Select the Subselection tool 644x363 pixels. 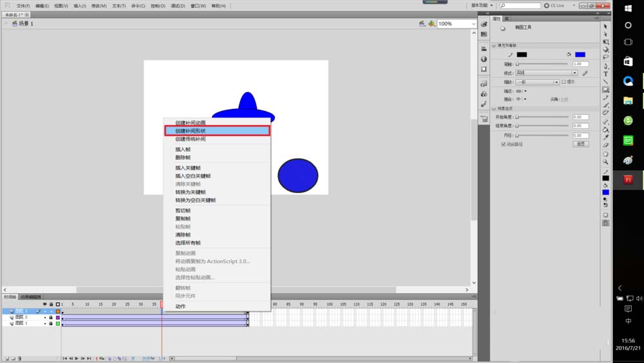click(605, 34)
